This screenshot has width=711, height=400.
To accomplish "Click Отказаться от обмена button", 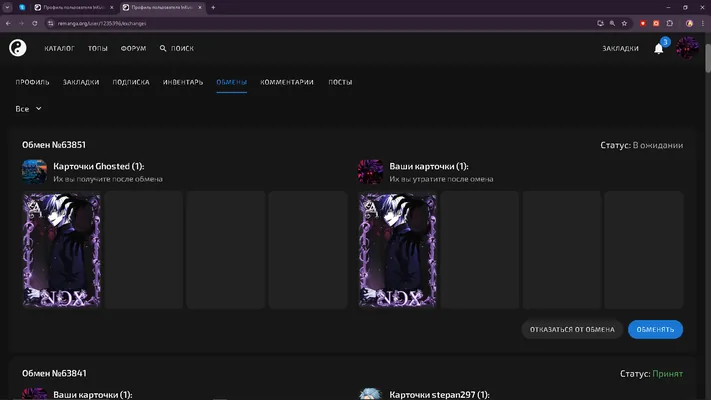I will (572, 329).
